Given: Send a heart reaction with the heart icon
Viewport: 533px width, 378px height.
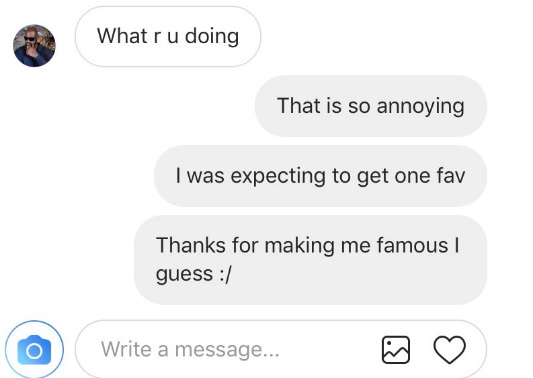Looking at the screenshot, I should click(449, 350).
